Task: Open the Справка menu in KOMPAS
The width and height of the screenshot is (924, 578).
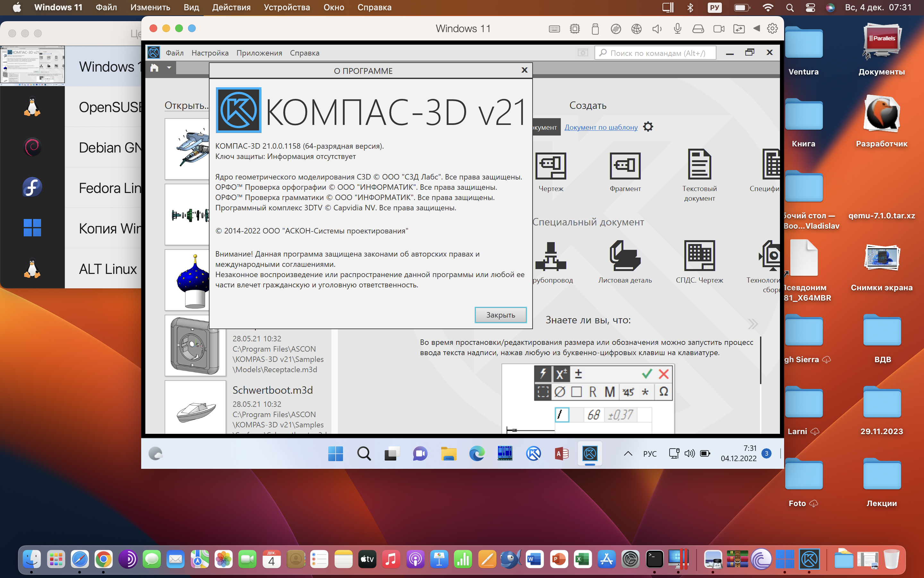Action: tap(304, 53)
